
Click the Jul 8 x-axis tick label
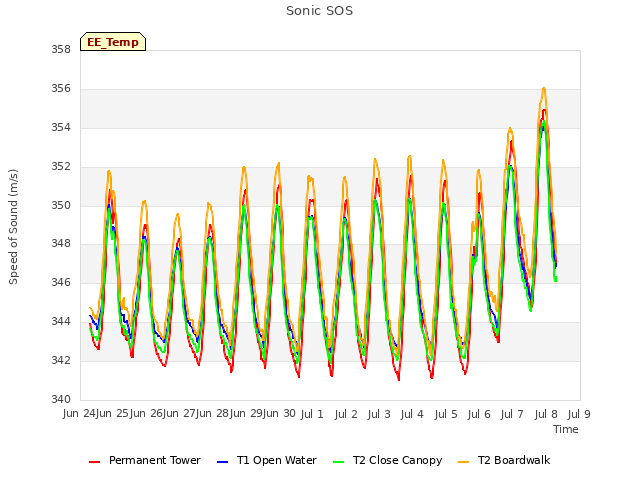pyautogui.click(x=546, y=414)
